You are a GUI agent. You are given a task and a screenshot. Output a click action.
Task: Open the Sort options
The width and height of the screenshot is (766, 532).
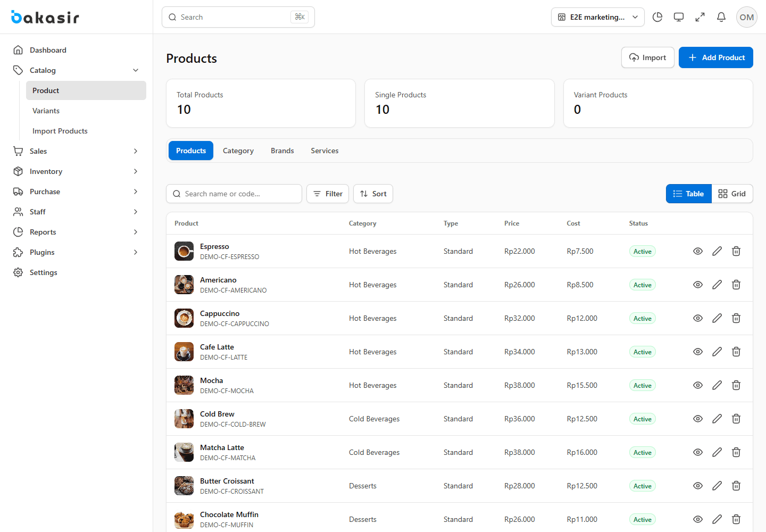(373, 194)
